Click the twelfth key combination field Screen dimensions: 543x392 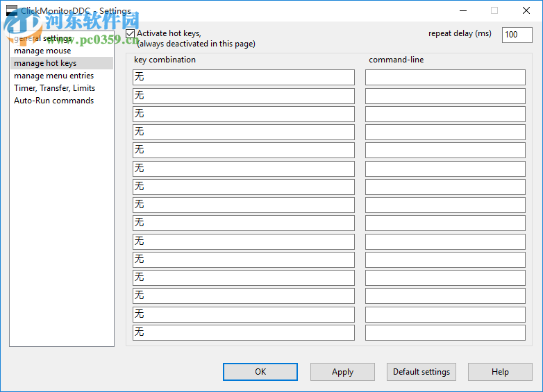pos(244,278)
